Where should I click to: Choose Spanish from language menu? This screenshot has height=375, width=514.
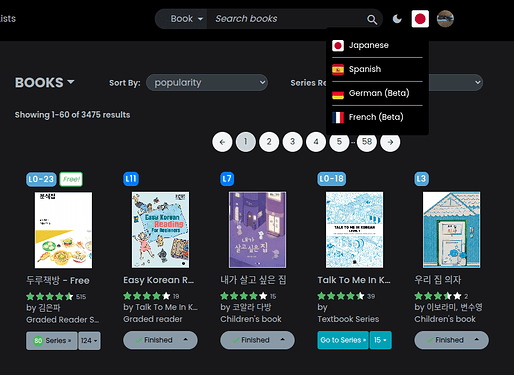click(x=377, y=69)
